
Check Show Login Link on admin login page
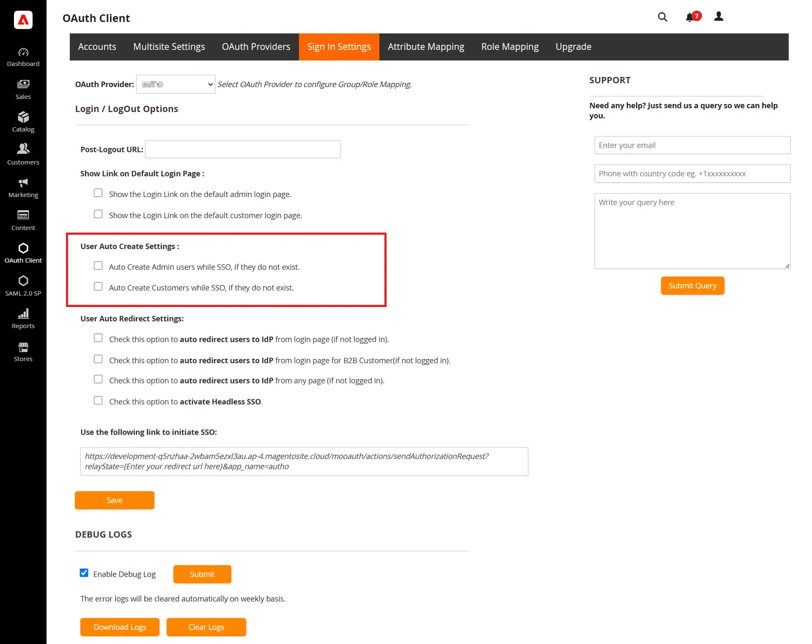click(98, 193)
